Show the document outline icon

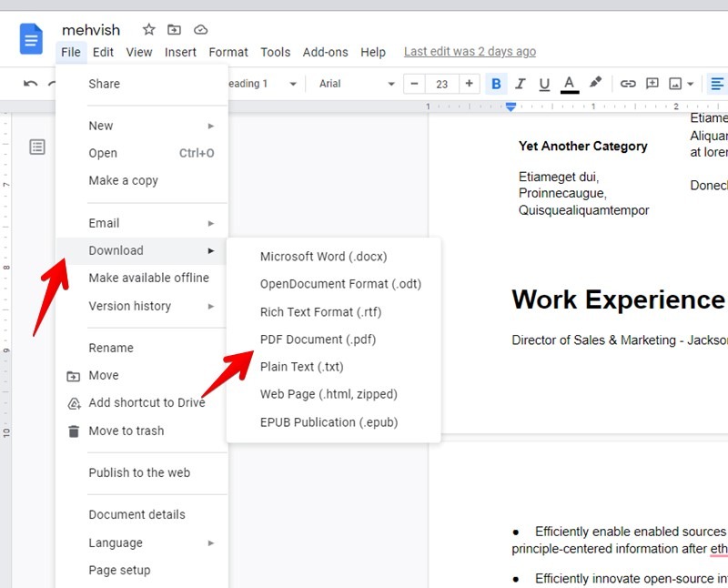tap(36, 147)
